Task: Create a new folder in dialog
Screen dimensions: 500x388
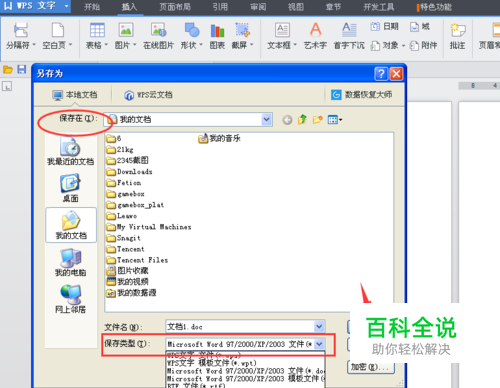Action: click(x=317, y=119)
